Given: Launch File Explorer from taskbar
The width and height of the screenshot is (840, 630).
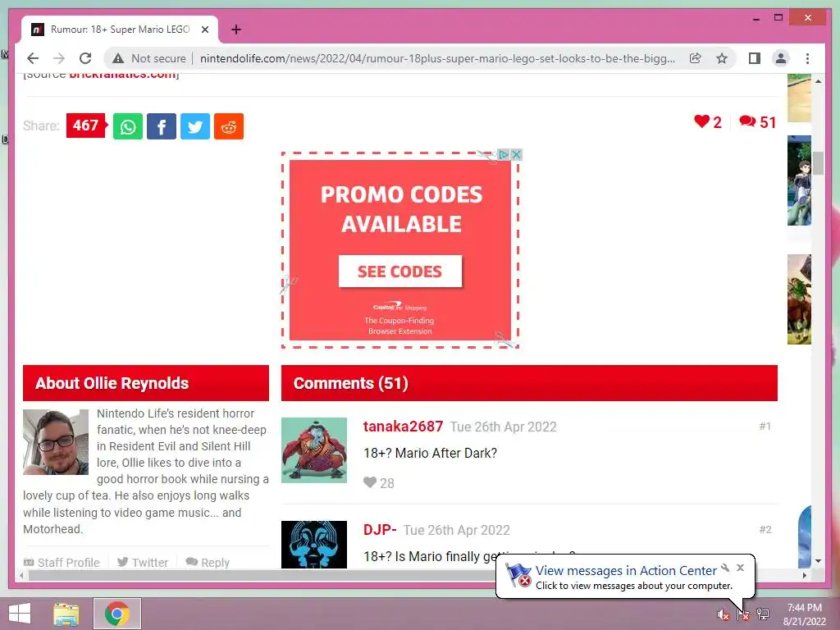Looking at the screenshot, I should click(66, 614).
